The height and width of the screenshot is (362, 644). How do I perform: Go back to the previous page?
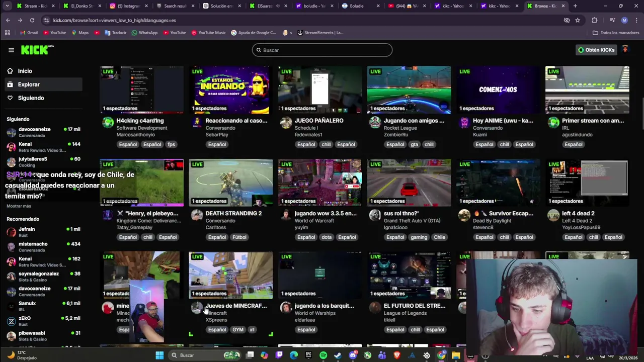click(8, 20)
